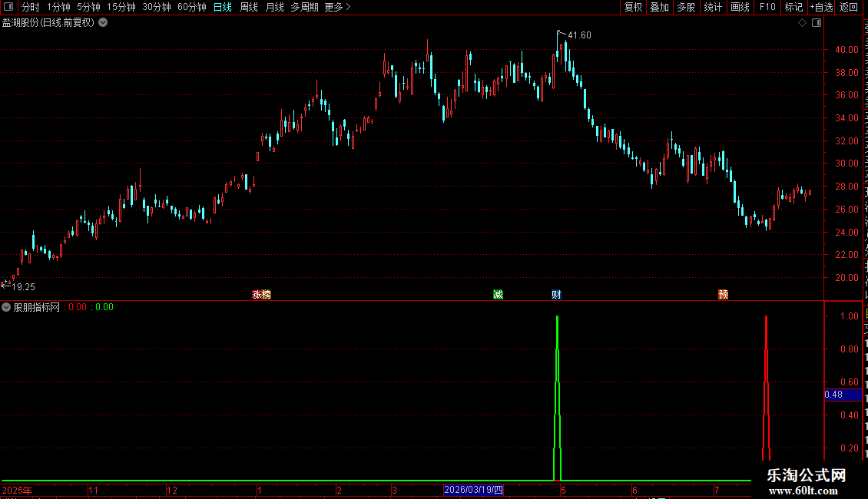Click the 40.00 price axis label

click(x=847, y=49)
